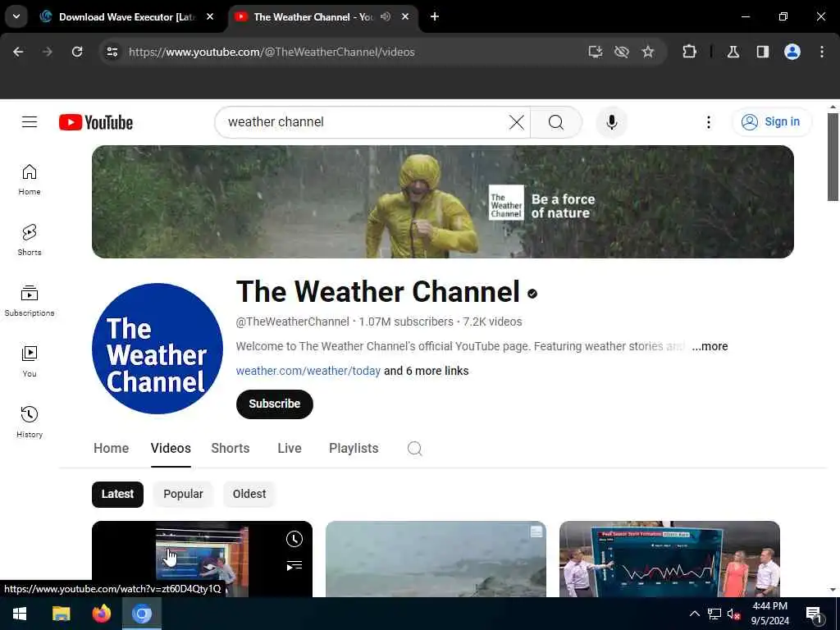View site information icon in address bar
The image size is (840, 630).
pos(112,52)
